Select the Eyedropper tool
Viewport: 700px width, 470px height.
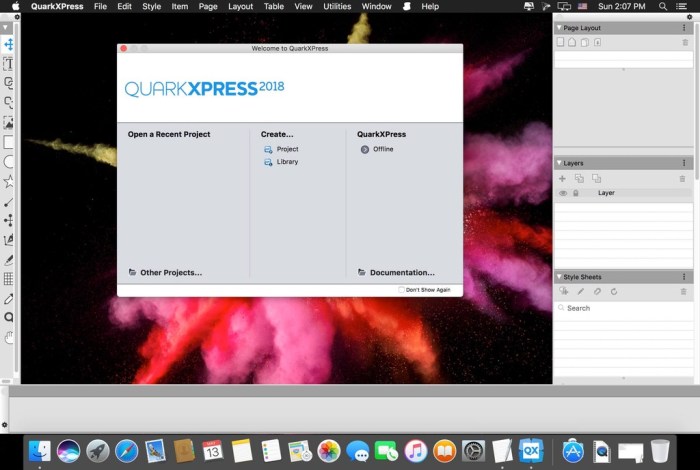[8, 299]
